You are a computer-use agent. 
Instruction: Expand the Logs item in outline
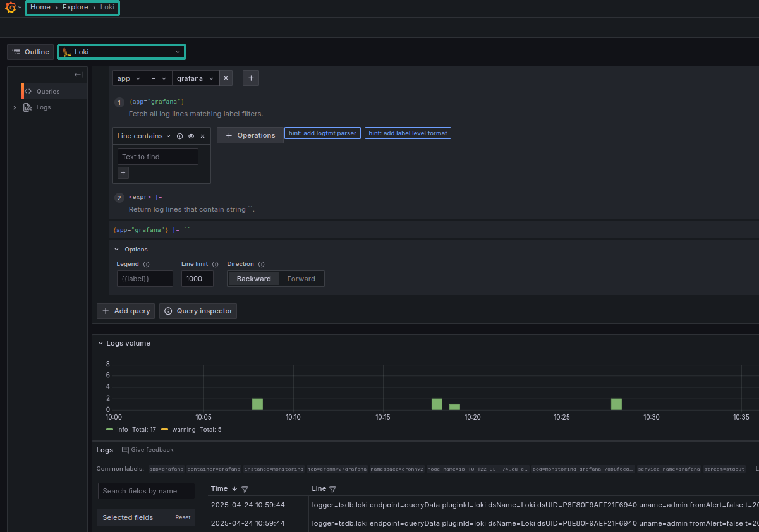pyautogui.click(x=15, y=107)
